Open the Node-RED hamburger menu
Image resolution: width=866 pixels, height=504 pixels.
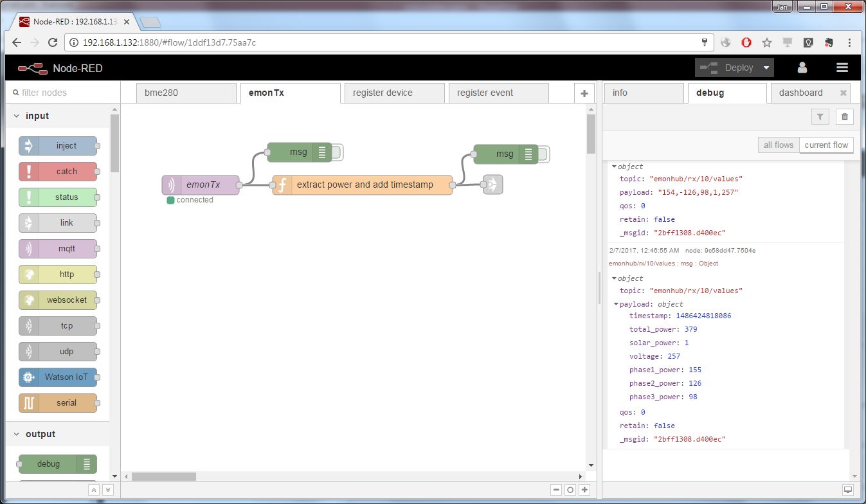point(842,67)
